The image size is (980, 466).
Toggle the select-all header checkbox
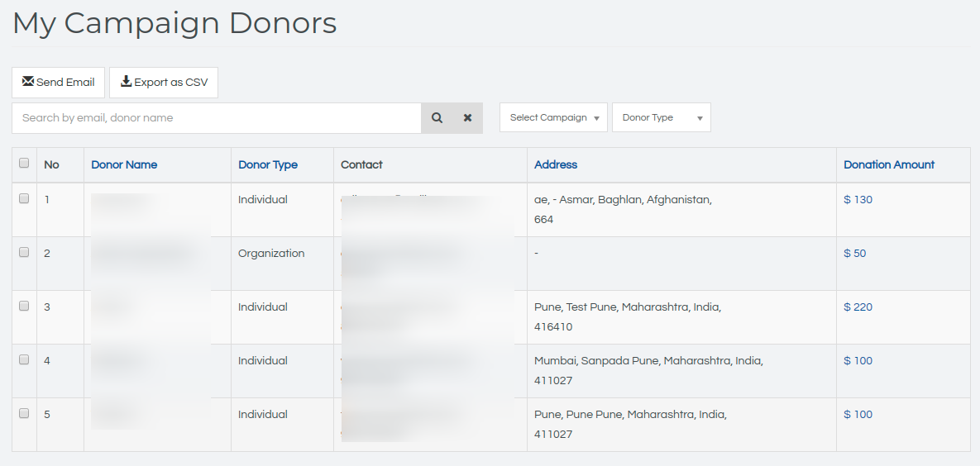click(24, 164)
